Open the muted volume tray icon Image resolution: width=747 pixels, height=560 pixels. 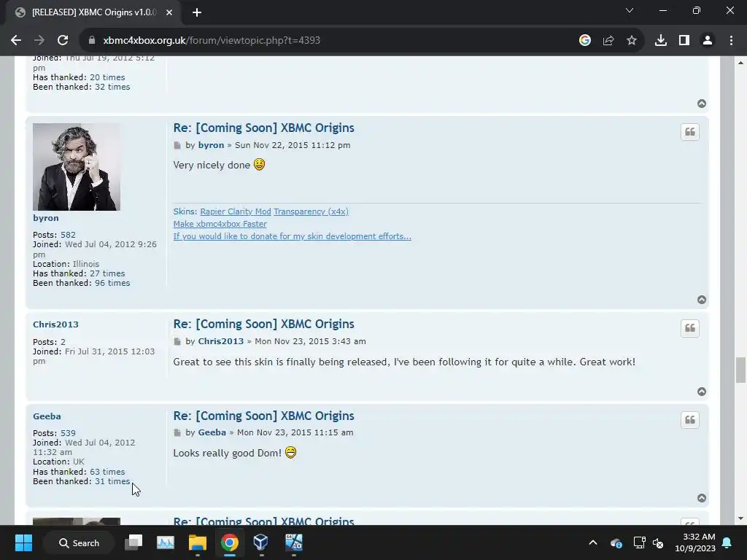[658, 542]
